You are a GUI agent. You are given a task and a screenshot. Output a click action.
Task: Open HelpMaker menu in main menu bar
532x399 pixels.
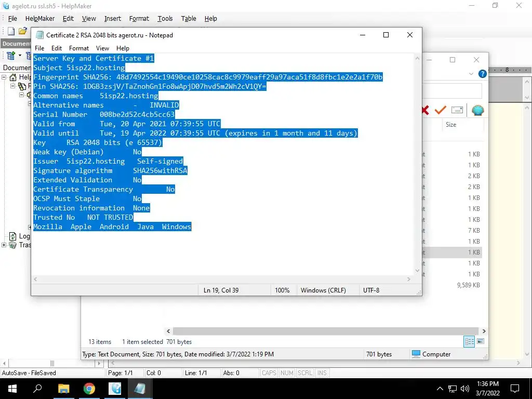(x=39, y=19)
